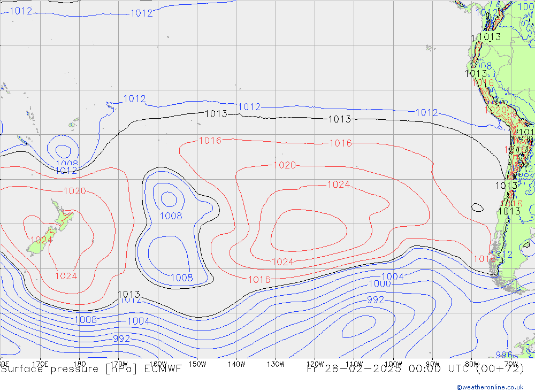Viewport: 535px width, 392px height.
Task: Click the 992 label beneath the 1004 label near 170W
Action: pyautogui.click(x=121, y=339)
